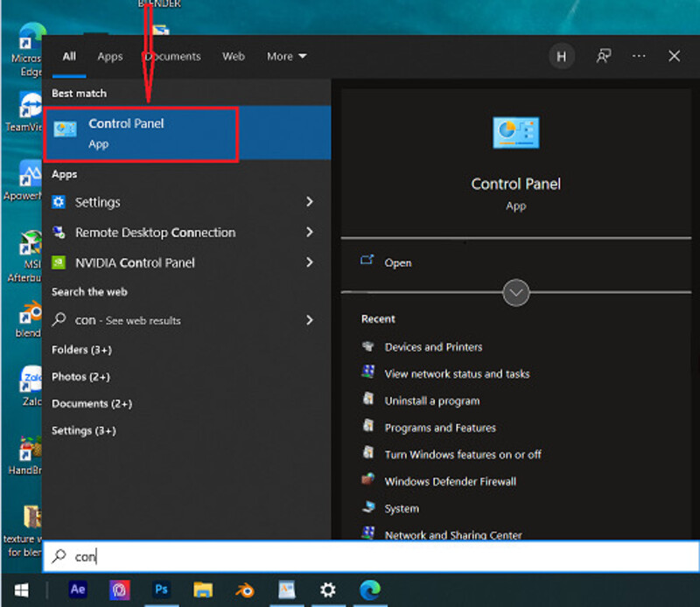Screen dimensions: 700x607
Task: Click the Uninstall a program icon
Action: 367,399
